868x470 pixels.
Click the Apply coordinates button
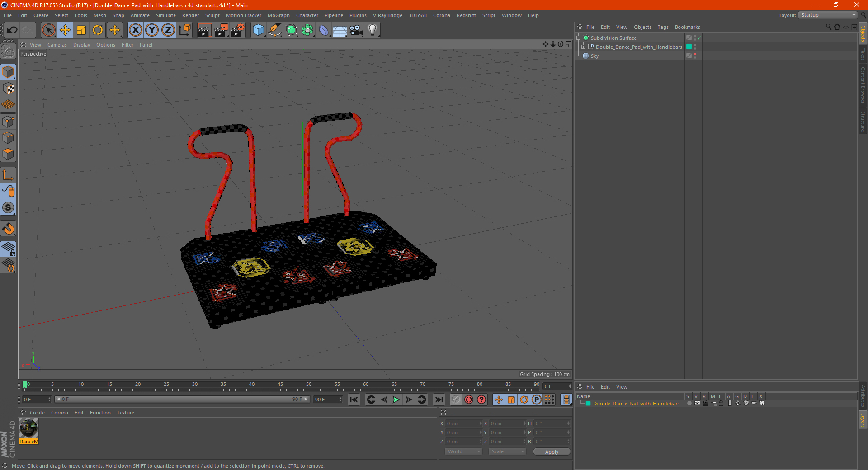[x=552, y=452]
